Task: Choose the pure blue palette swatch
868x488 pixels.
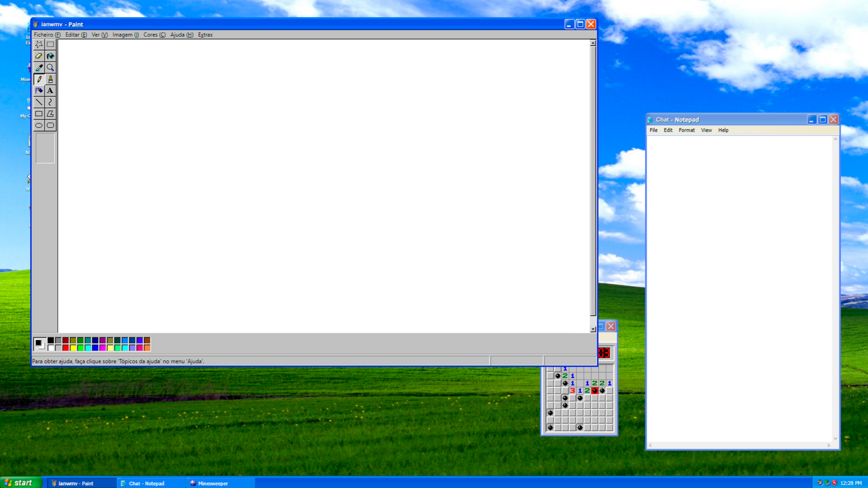Action: (95, 348)
